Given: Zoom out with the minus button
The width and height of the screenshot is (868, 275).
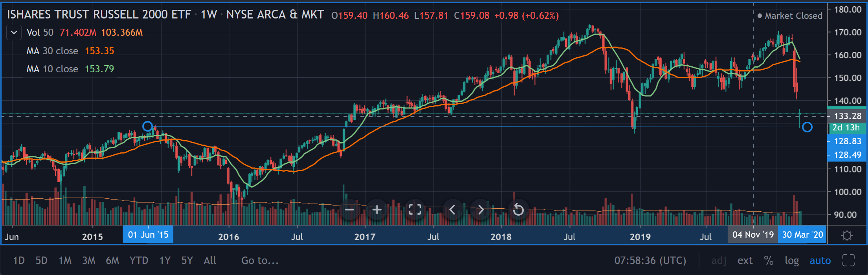Looking at the screenshot, I should tap(349, 210).
